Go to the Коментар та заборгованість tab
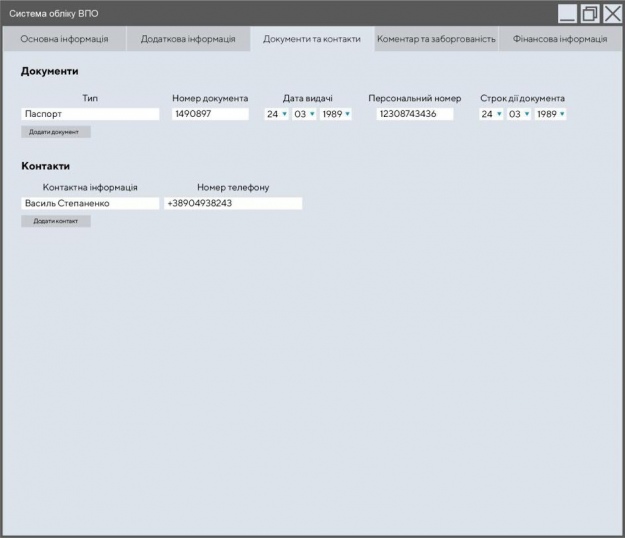 point(436,39)
